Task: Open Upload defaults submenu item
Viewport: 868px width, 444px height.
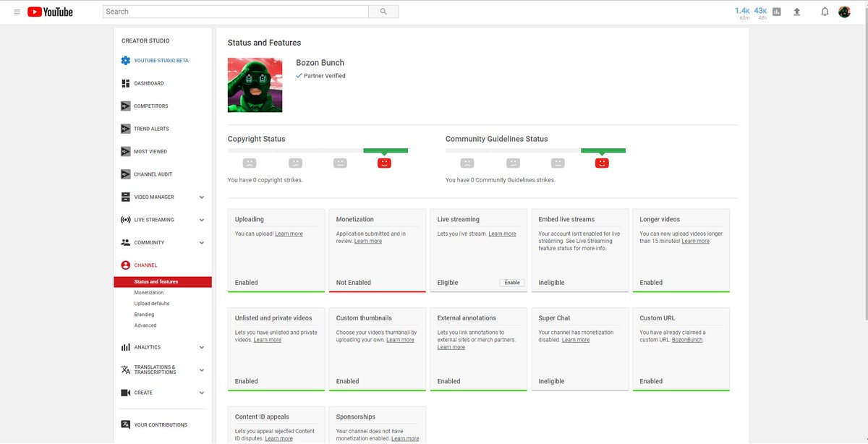Action: 152,304
